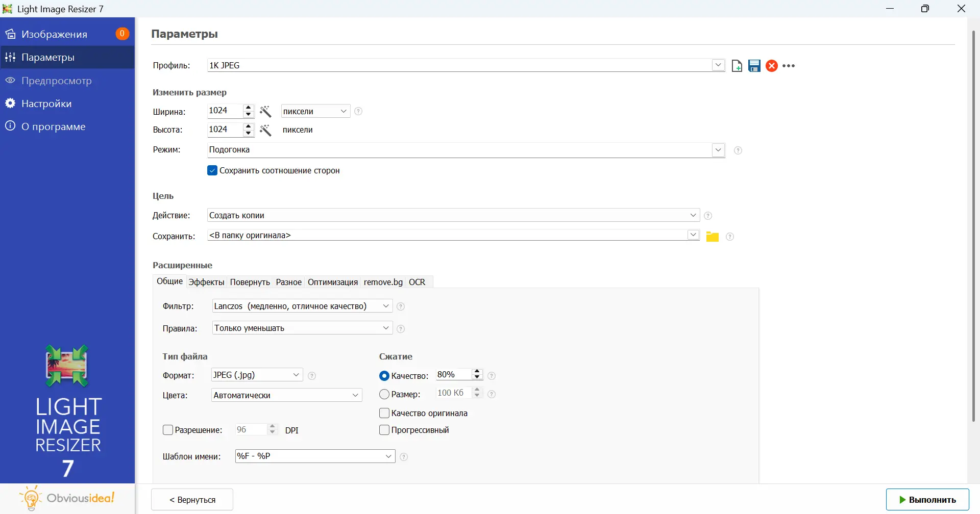Increase the Качество value with the up arrow
This screenshot has width=980, height=514.
click(477, 371)
